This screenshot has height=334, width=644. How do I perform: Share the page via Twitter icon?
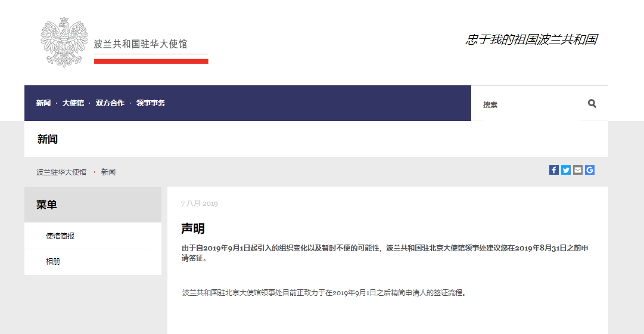pos(566,170)
